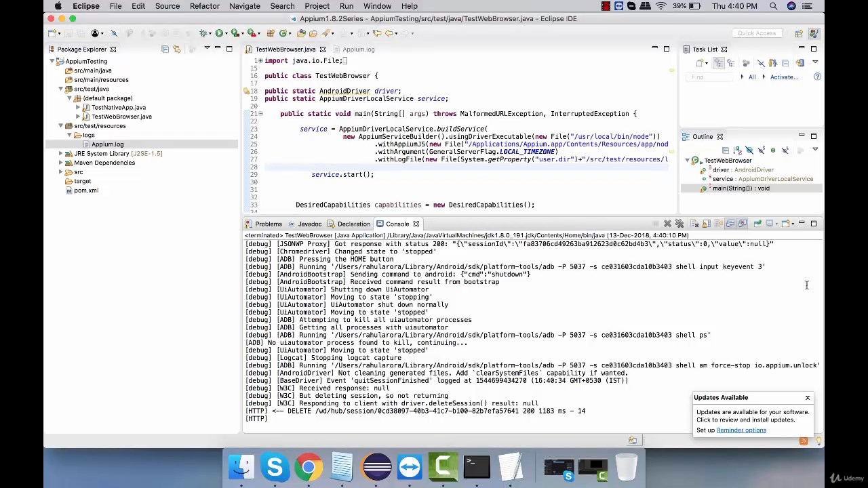
Task: Click the Back navigation arrow in toolbar
Action: pyautogui.click(x=389, y=33)
